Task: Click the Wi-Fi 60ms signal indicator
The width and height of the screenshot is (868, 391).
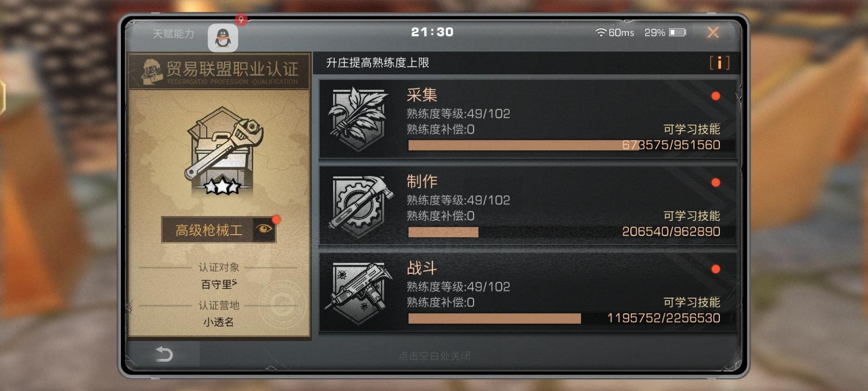Action: point(615,33)
